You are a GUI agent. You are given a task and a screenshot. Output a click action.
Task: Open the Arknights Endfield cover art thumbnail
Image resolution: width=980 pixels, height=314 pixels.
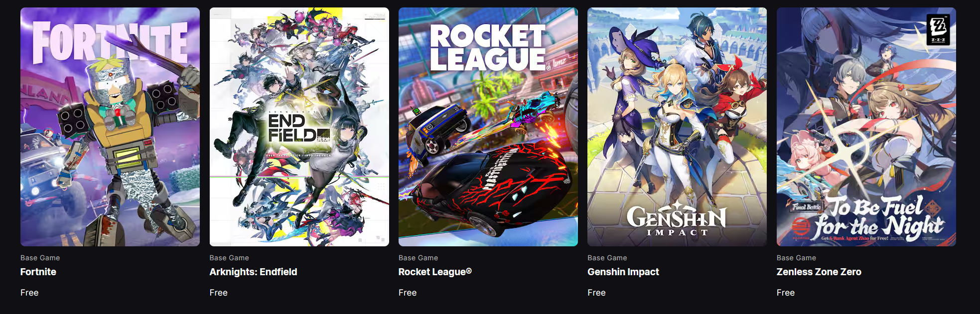coord(299,127)
